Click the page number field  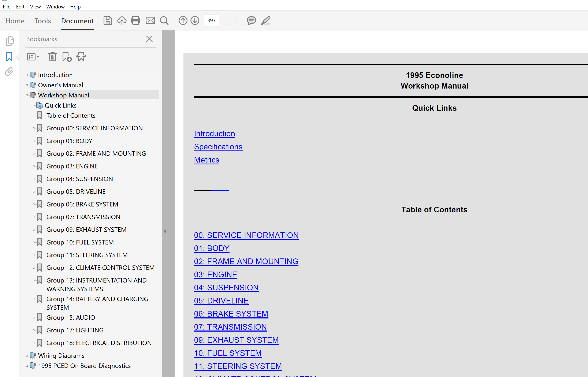211,20
